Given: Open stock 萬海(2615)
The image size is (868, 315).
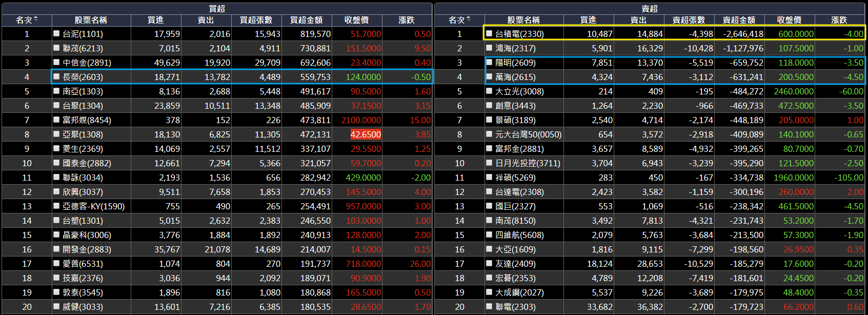Looking at the screenshot, I should click(515, 77).
